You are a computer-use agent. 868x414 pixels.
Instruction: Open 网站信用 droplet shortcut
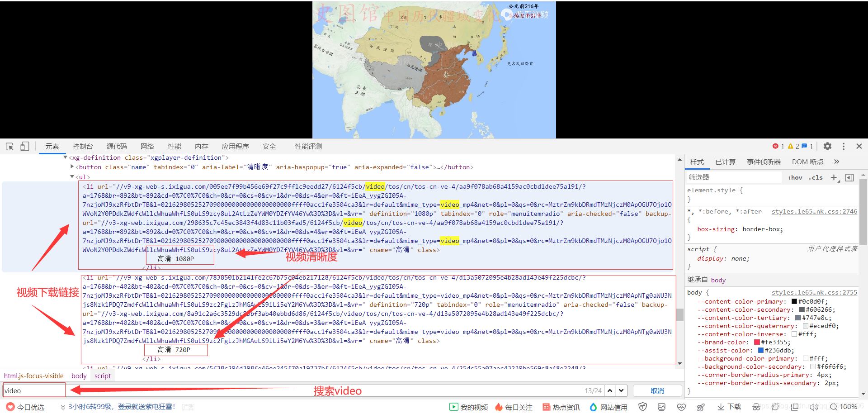point(609,407)
